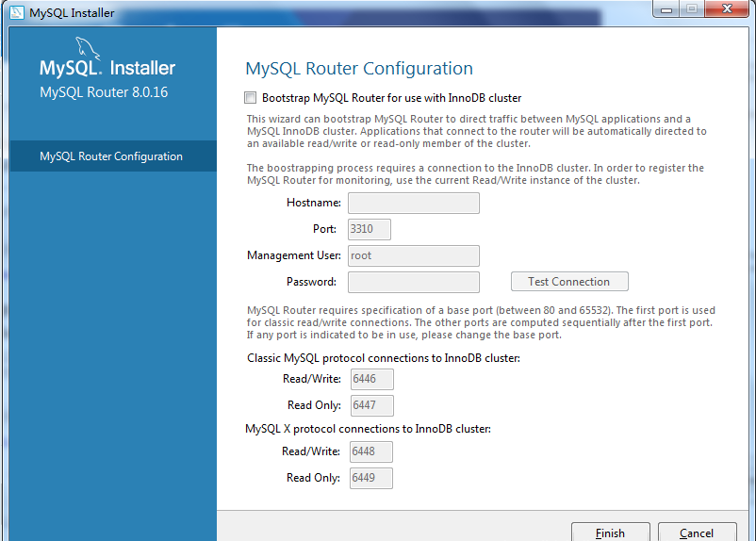756x541 pixels.
Task: Click the Password: label
Action: pos(311,282)
